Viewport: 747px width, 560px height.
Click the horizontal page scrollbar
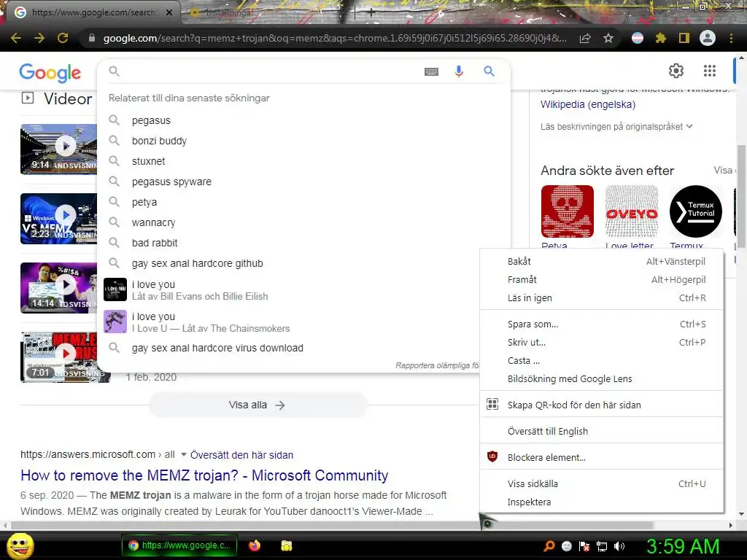(x=332, y=525)
